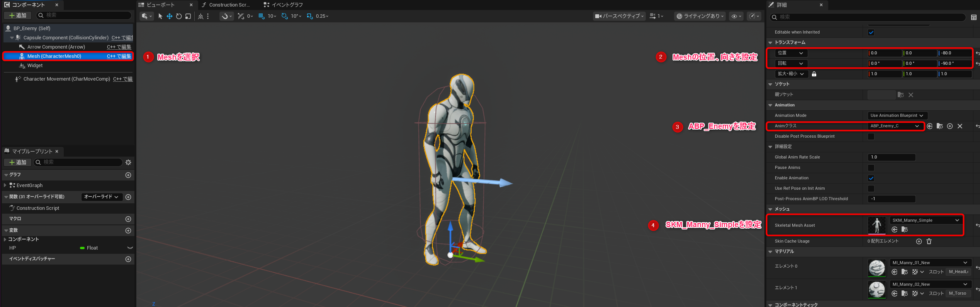Open the function override dropdown
Viewport: 980px width, 307px height.
tap(101, 197)
